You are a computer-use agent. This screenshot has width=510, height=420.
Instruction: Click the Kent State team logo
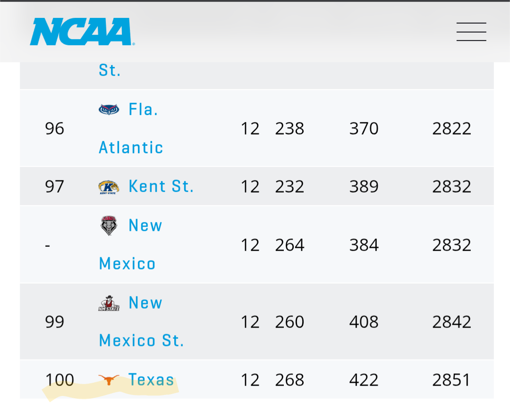109,187
